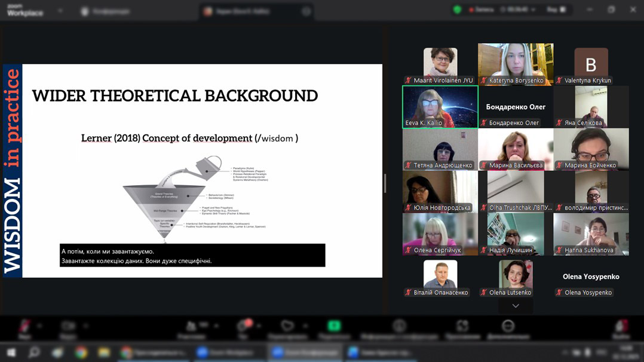Open the Chat panel with notification badge
644x362 pixels.
coord(243,327)
